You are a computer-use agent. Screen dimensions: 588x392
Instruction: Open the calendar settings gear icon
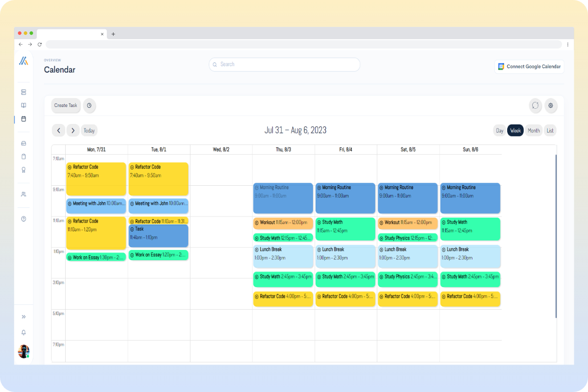(x=551, y=105)
